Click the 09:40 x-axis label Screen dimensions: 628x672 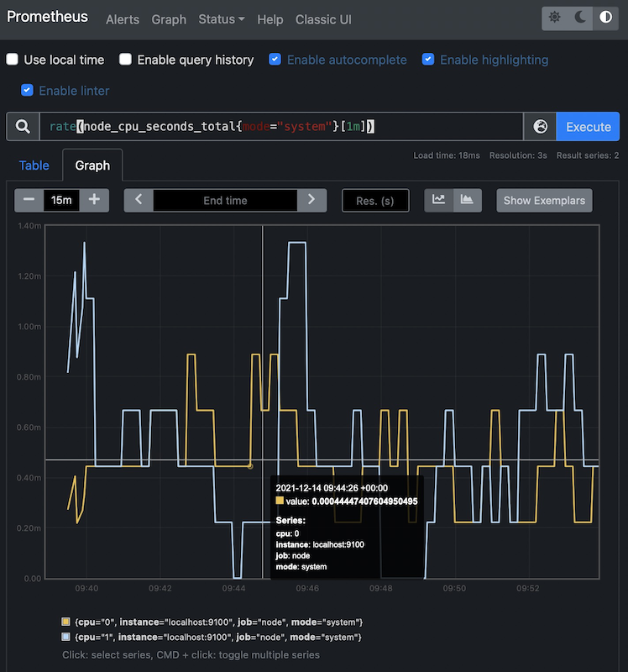click(86, 589)
